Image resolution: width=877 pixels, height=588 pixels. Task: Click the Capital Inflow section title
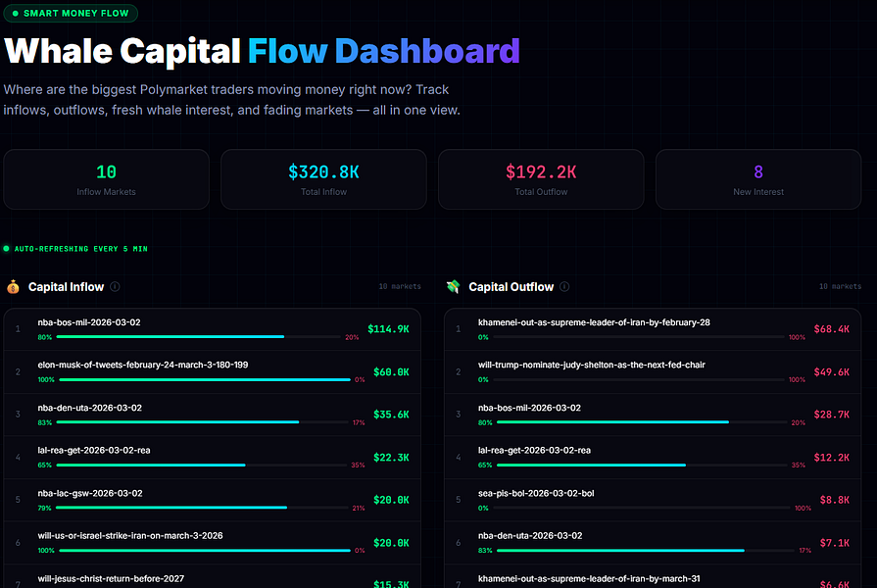[66, 287]
